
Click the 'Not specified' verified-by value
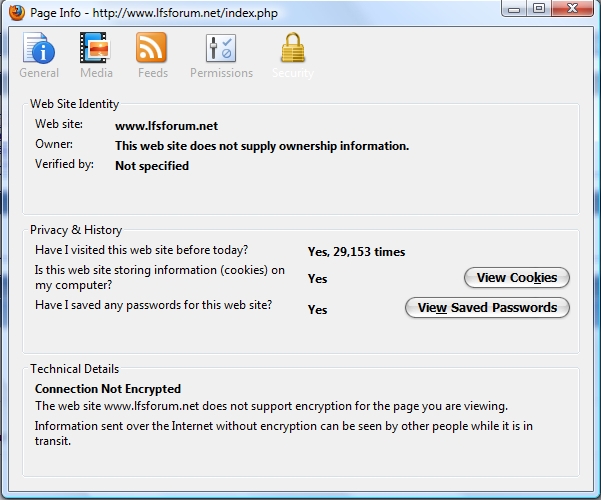[152, 166]
